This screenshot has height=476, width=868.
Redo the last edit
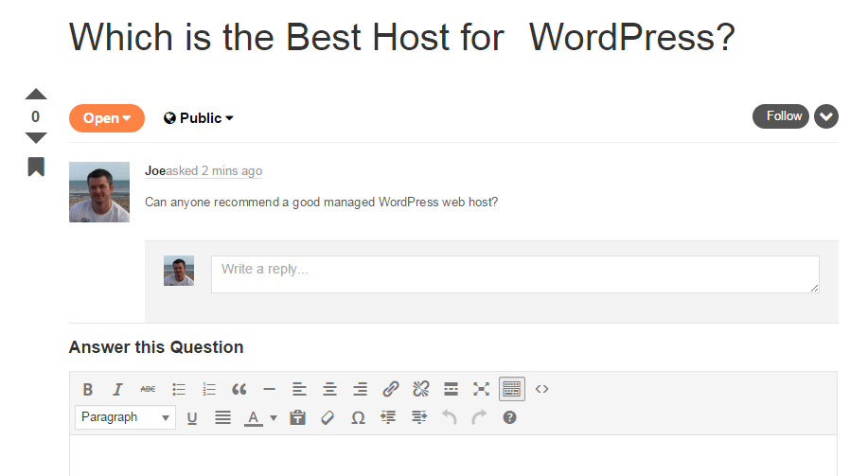[479, 417]
